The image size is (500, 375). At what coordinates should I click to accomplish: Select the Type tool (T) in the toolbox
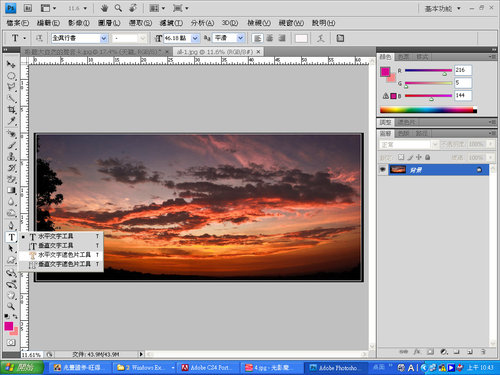pyautogui.click(x=11, y=237)
